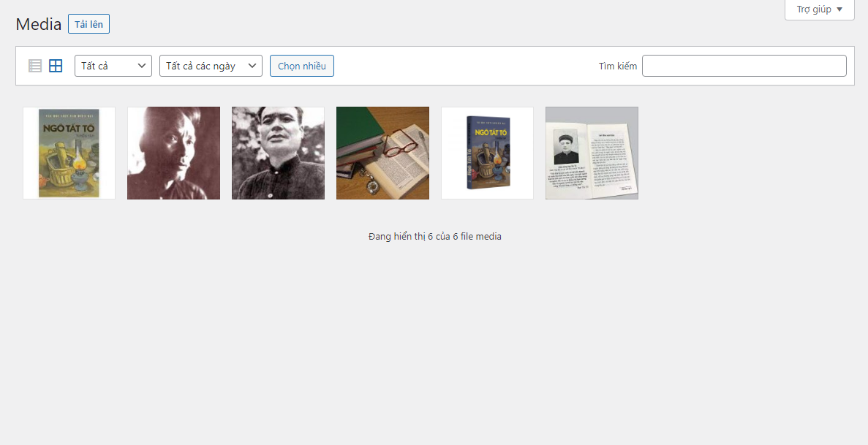Focus the Tìm kiếm search field
The width and height of the screenshot is (868, 445).
(x=744, y=66)
